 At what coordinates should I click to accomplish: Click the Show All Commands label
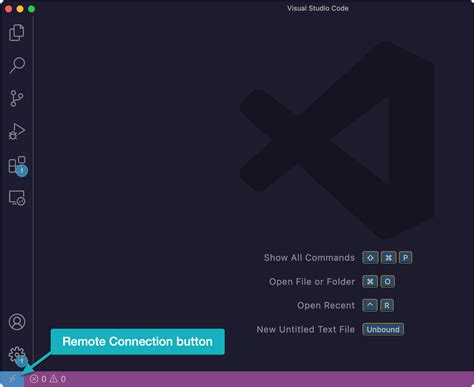pos(309,258)
